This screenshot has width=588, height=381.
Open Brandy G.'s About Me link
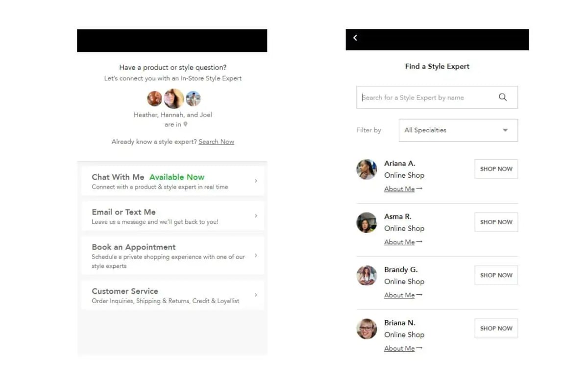pyautogui.click(x=399, y=295)
